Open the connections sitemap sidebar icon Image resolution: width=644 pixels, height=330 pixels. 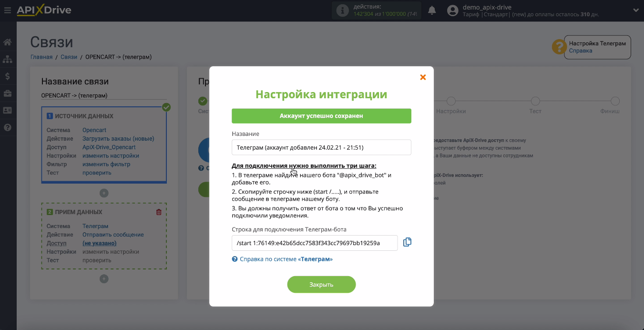(x=8, y=60)
